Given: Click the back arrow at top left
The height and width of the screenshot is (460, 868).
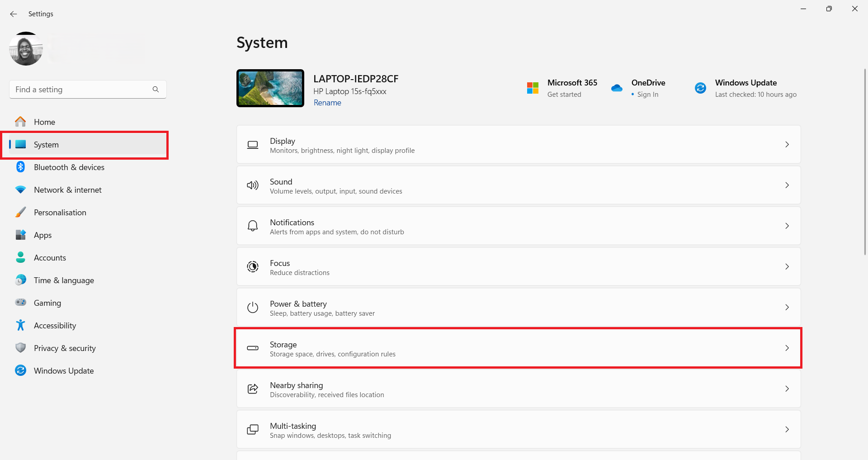Looking at the screenshot, I should pyautogui.click(x=13, y=14).
